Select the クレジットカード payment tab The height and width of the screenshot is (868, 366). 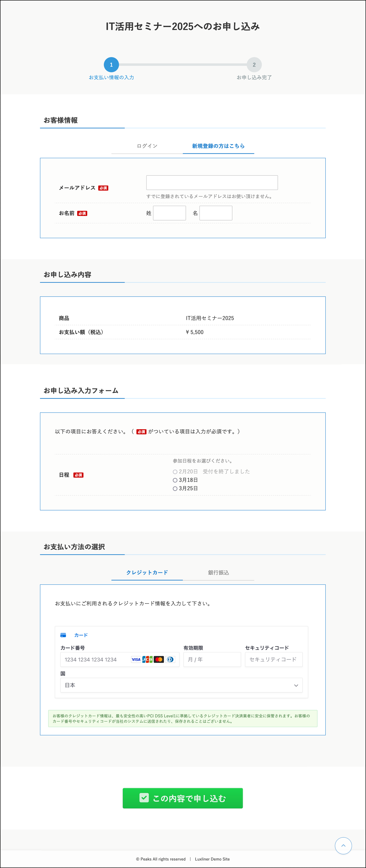pyautogui.click(x=147, y=573)
